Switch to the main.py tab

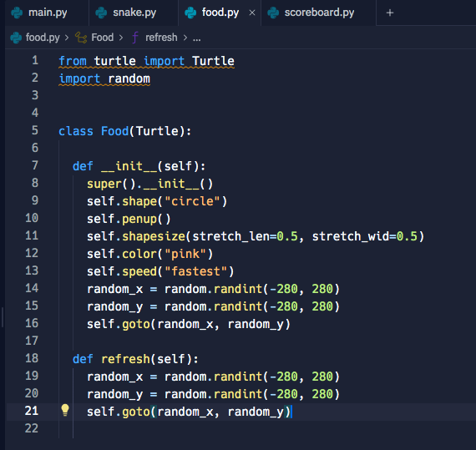tap(47, 13)
